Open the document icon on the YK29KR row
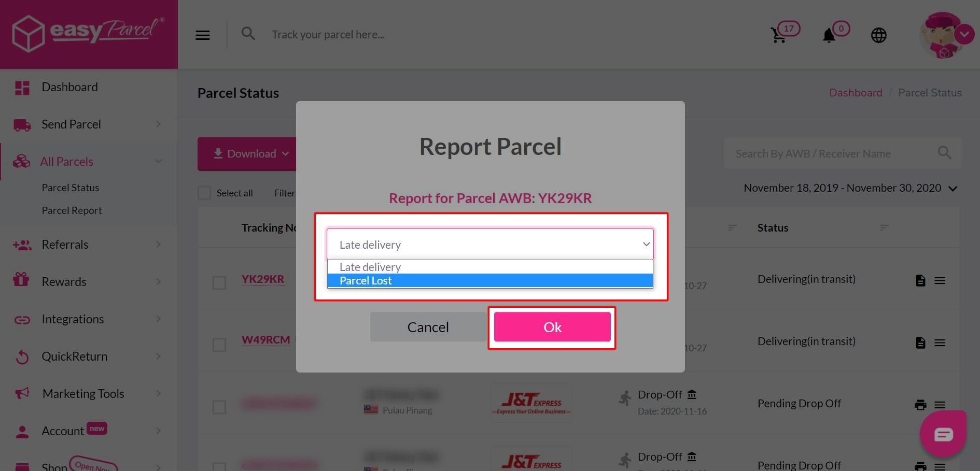Image resolution: width=980 pixels, height=471 pixels. pos(920,280)
